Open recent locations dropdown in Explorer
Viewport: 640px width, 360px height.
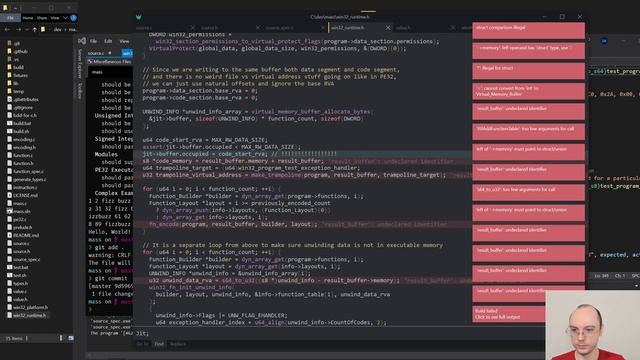point(27,29)
